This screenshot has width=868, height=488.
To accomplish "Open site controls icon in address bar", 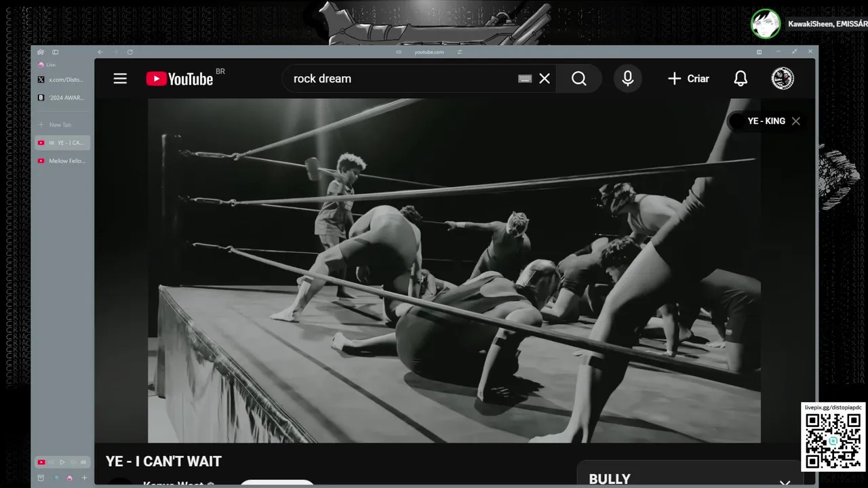I will click(x=460, y=52).
